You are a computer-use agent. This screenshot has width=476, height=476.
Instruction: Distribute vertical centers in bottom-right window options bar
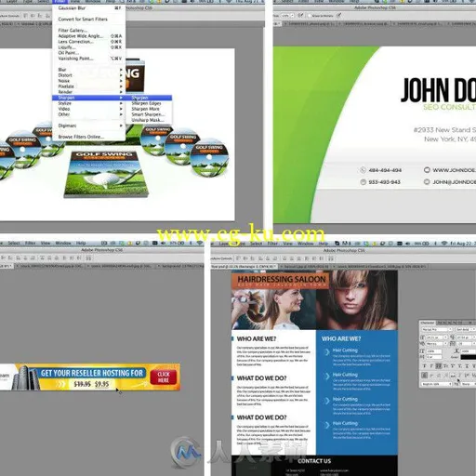coord(292,258)
